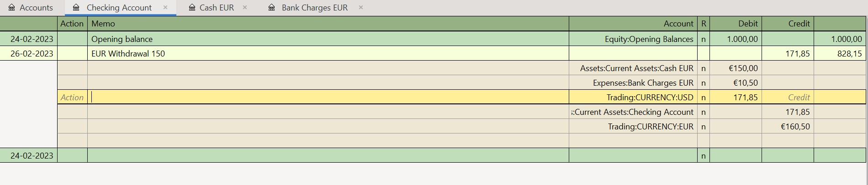Click the Memo column header

(x=103, y=24)
